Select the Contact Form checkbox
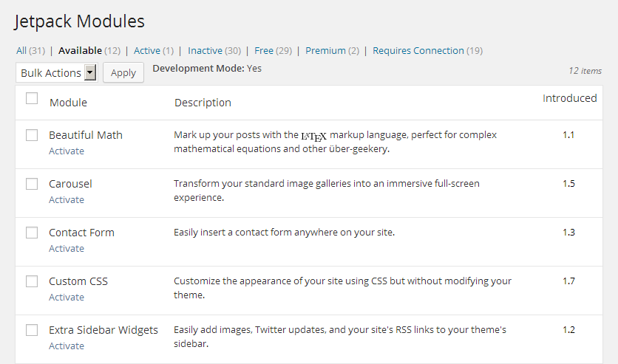 (x=32, y=233)
